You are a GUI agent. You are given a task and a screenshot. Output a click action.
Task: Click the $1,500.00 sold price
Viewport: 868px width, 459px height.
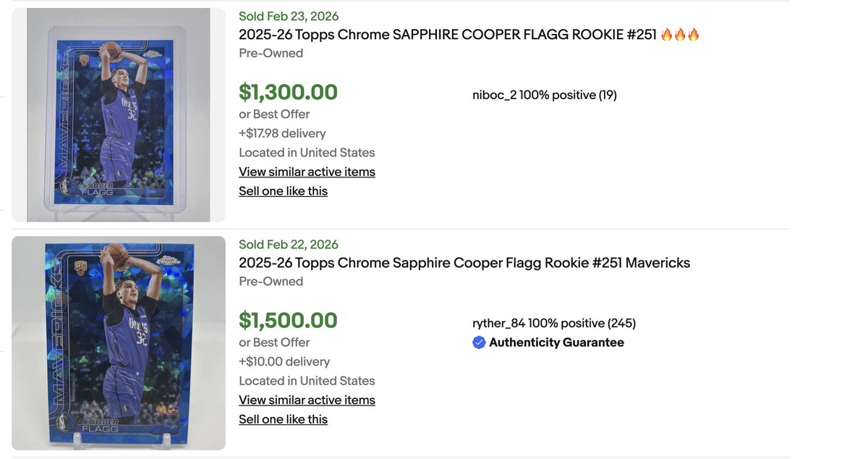(x=288, y=320)
